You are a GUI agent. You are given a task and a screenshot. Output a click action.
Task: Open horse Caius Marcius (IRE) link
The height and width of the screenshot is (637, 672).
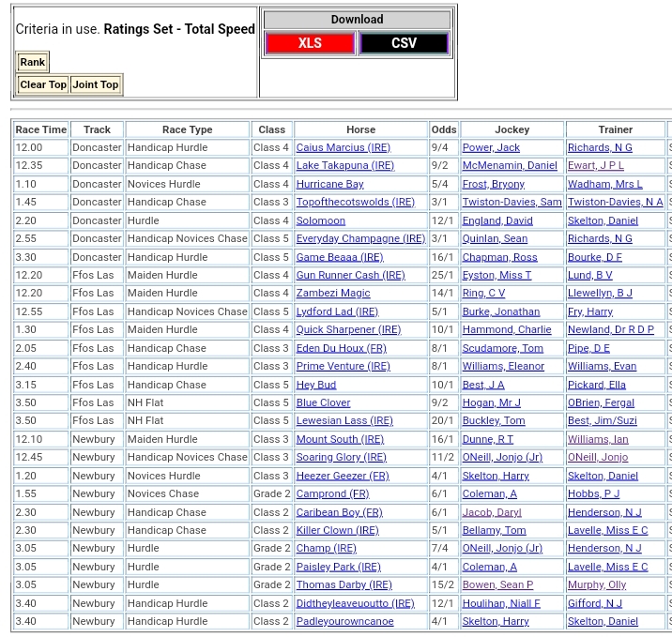343,147
